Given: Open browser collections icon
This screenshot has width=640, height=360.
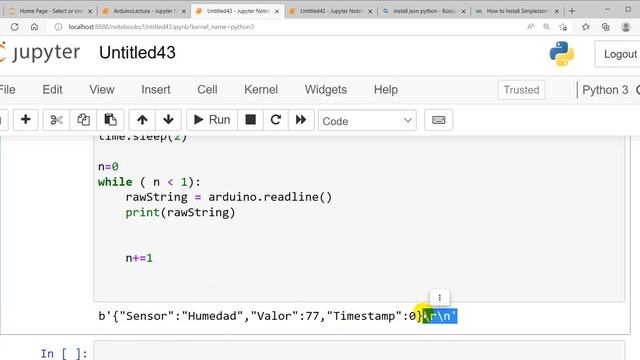Looking at the screenshot, I should [x=605, y=27].
